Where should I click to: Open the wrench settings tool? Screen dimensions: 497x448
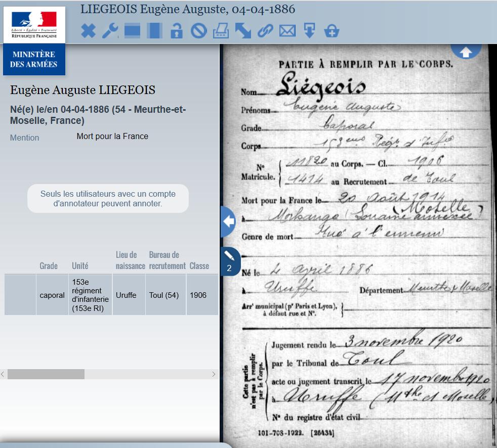110,31
